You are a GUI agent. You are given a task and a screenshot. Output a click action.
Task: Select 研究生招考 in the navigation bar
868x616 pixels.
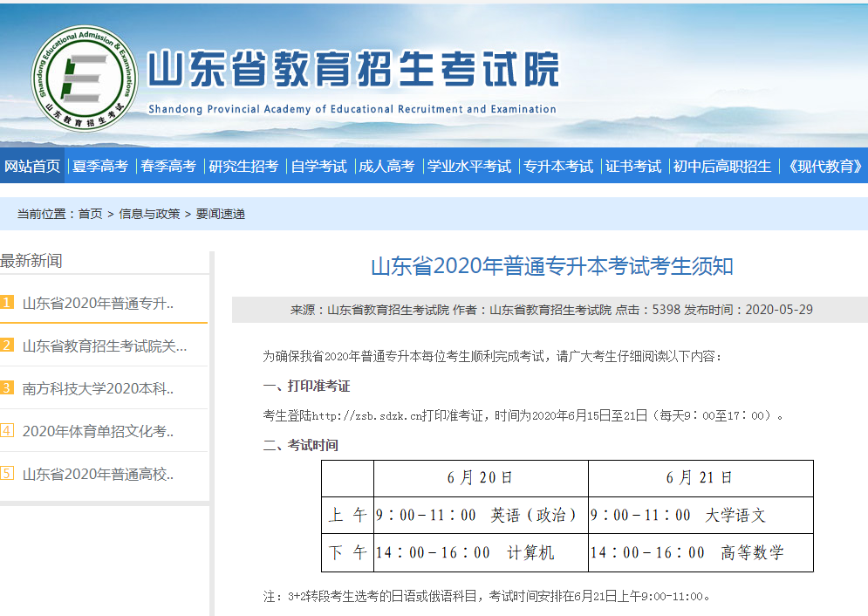[x=243, y=166]
